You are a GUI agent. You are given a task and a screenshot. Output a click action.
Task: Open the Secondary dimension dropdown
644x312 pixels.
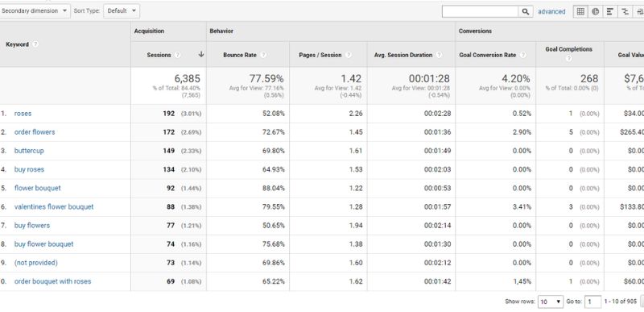[x=35, y=11]
